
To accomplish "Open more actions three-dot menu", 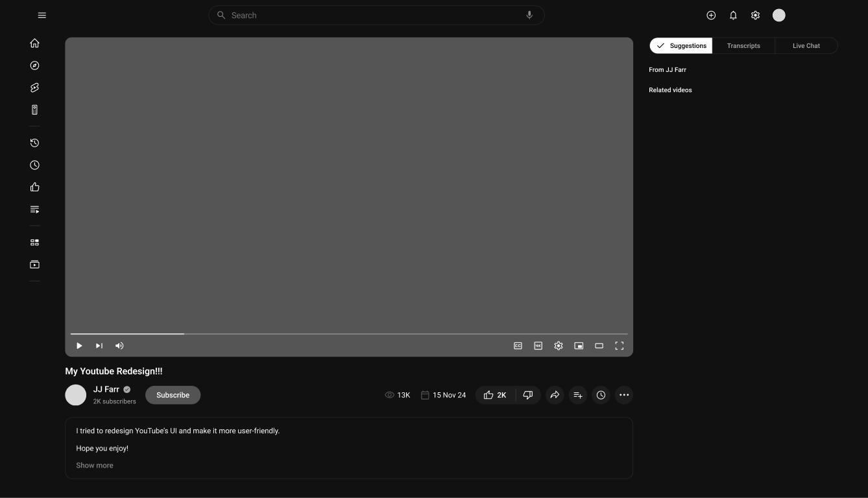I will click(x=624, y=395).
